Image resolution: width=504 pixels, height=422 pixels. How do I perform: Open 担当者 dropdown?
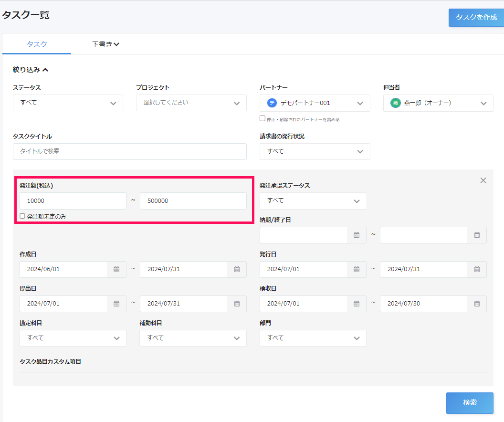(438, 103)
